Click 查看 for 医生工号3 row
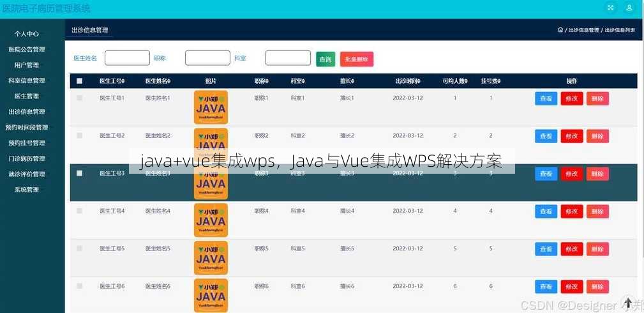This screenshot has height=313, width=644. (x=546, y=174)
